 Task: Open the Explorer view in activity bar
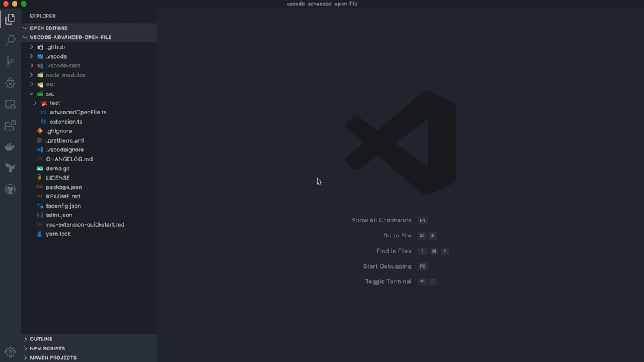[10, 20]
